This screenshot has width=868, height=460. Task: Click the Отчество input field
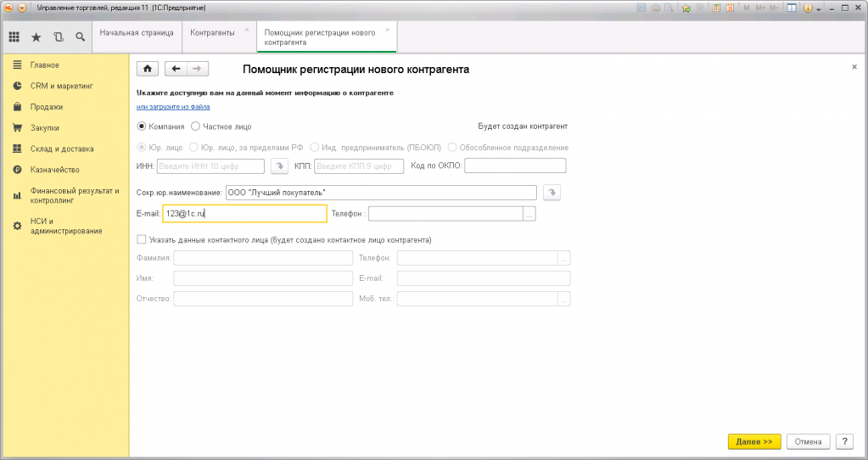point(263,299)
